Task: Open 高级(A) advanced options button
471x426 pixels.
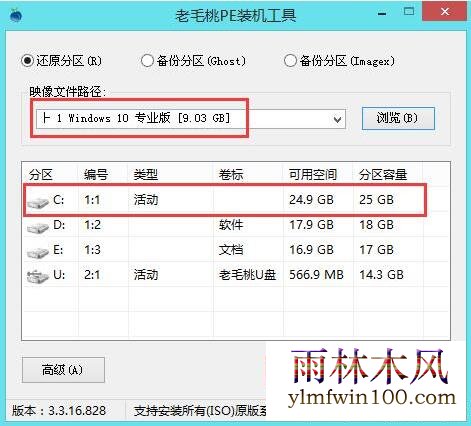Action: [x=63, y=370]
